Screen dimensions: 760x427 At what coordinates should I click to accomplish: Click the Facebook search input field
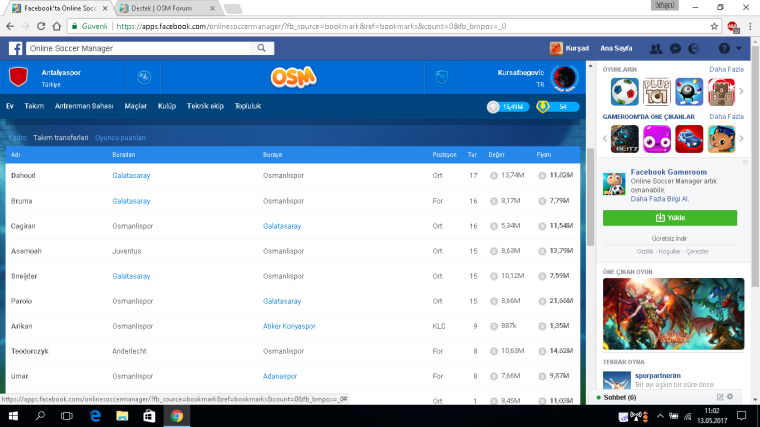click(138, 48)
